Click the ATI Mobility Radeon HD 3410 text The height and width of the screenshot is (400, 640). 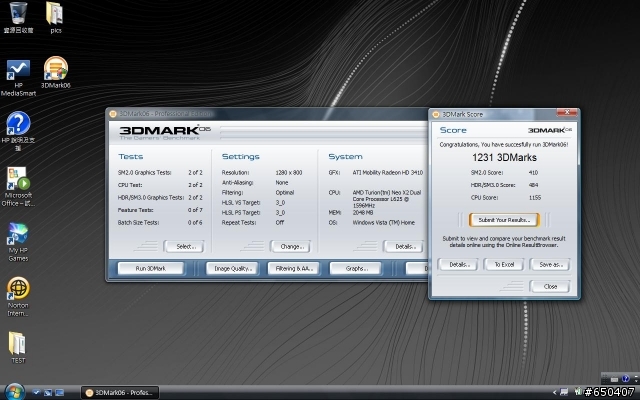point(388,173)
